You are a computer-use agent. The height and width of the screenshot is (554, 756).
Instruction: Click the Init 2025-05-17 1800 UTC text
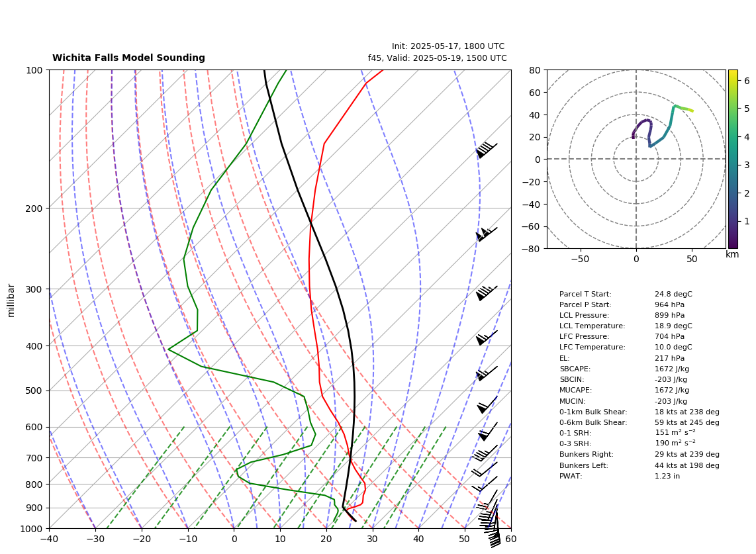[448, 46]
